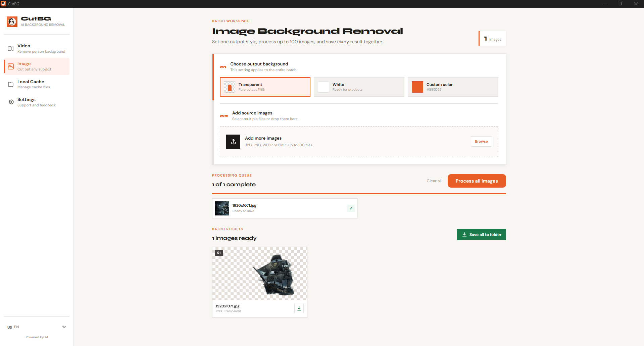Viewport: 644px width, 346px height.
Task: Select the Custom color background option
Action: 453,87
